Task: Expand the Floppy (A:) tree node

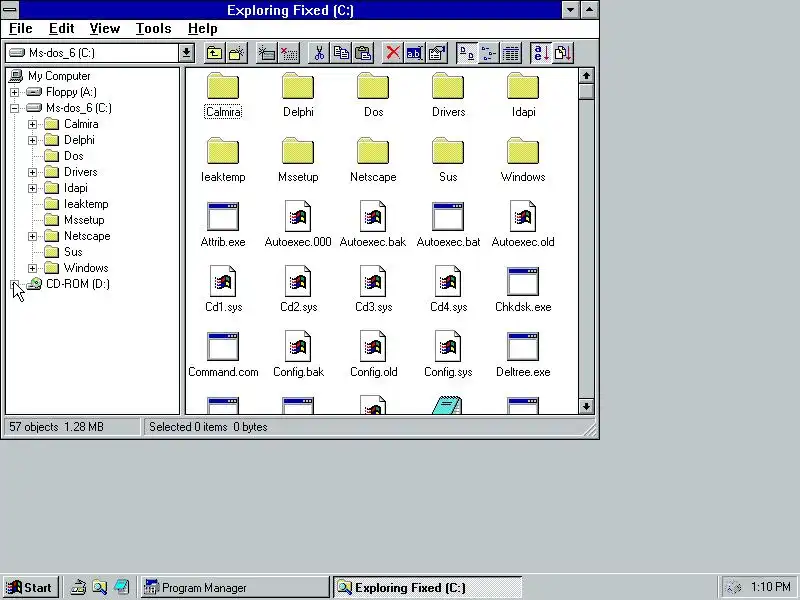Action: 14,92
